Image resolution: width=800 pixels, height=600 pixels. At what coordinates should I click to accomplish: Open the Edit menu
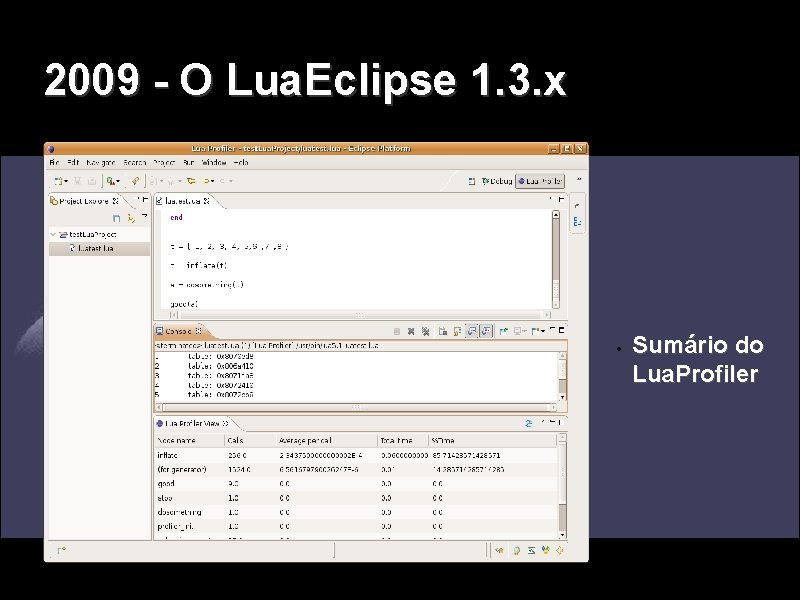tap(73, 163)
